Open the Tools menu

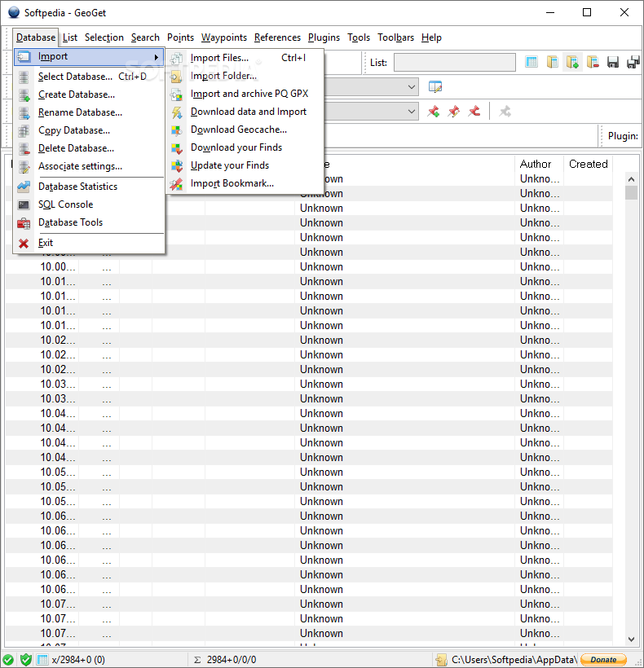[x=359, y=37]
